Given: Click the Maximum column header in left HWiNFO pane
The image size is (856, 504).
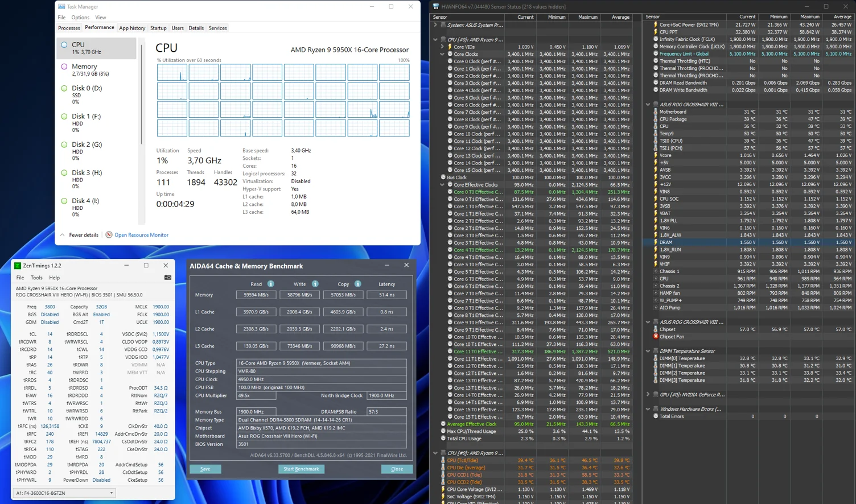Looking at the screenshot, I should [588, 17].
